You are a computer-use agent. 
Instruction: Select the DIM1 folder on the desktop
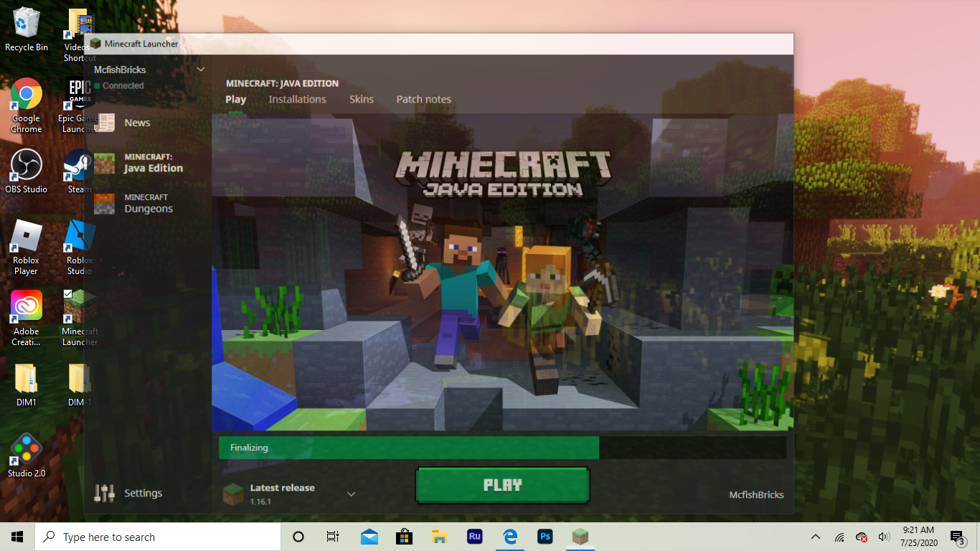click(x=27, y=385)
